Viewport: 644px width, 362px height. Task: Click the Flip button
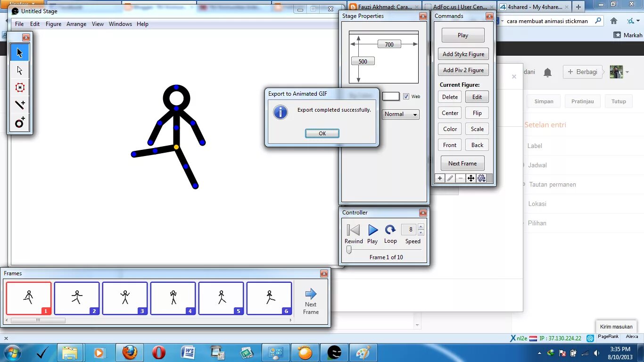click(x=477, y=113)
